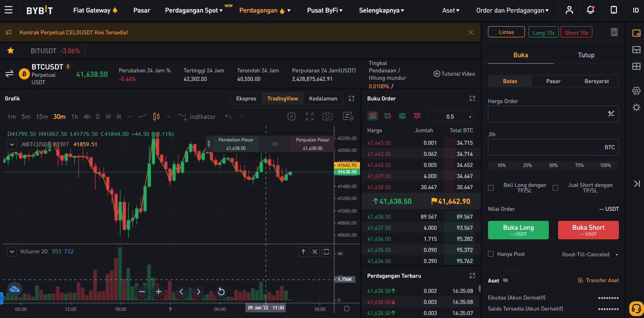Viewport: 644px width, 318px height.
Task: Expand the Perdagangan Terbaru panel
Action: [472, 276]
